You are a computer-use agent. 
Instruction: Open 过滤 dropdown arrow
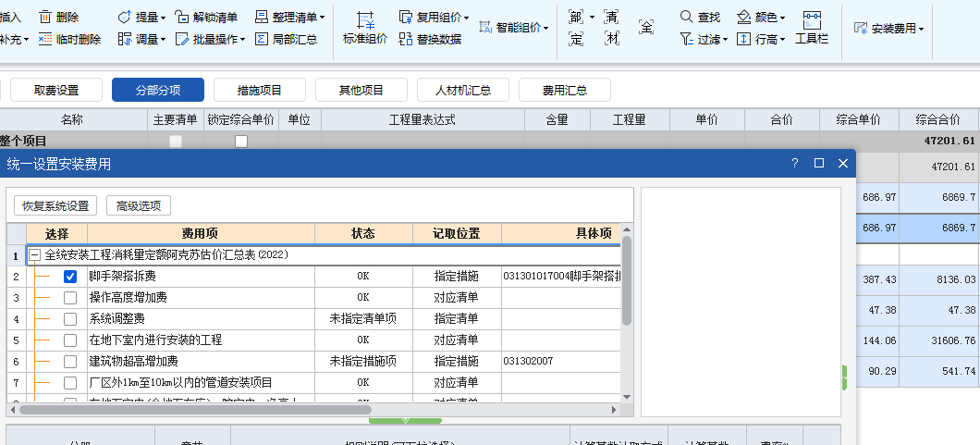pyautogui.click(x=725, y=40)
